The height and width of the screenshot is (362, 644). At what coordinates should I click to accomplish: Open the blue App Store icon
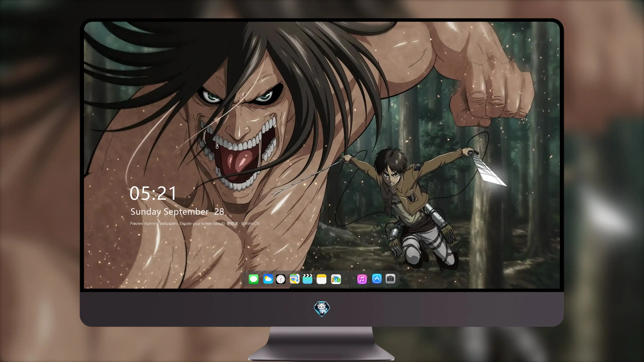coord(377,279)
